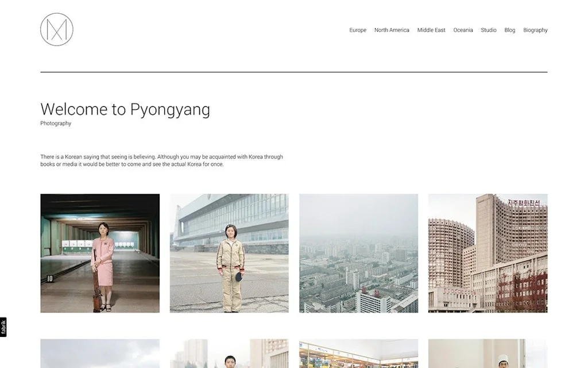The width and height of the screenshot is (588, 368).
Task: Click the circular M logo icon
Action: [x=57, y=29]
